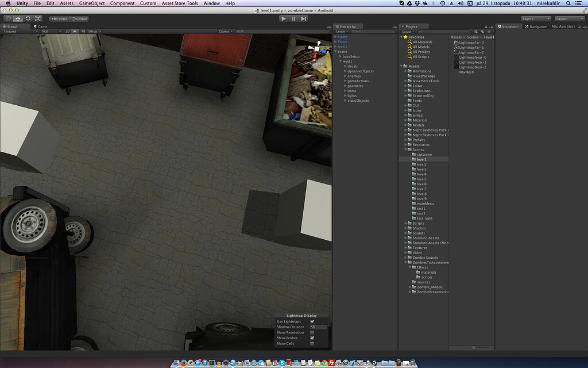The width and height of the screenshot is (588, 368).
Task: Select the level1 scene in Scenes folder
Action: tap(420, 159)
